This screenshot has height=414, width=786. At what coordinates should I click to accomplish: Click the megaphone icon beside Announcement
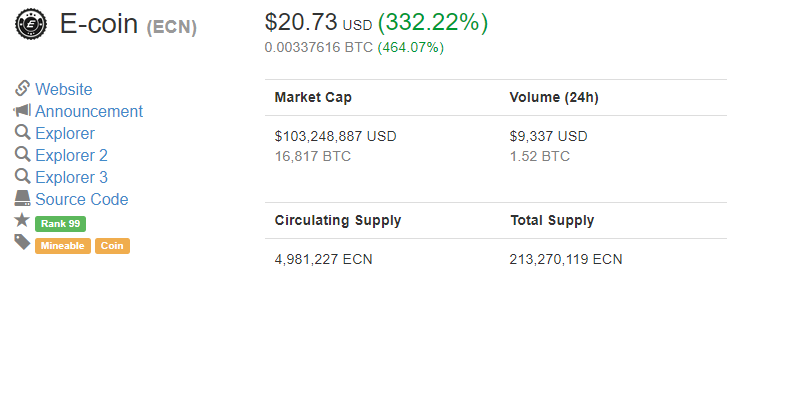(22, 110)
